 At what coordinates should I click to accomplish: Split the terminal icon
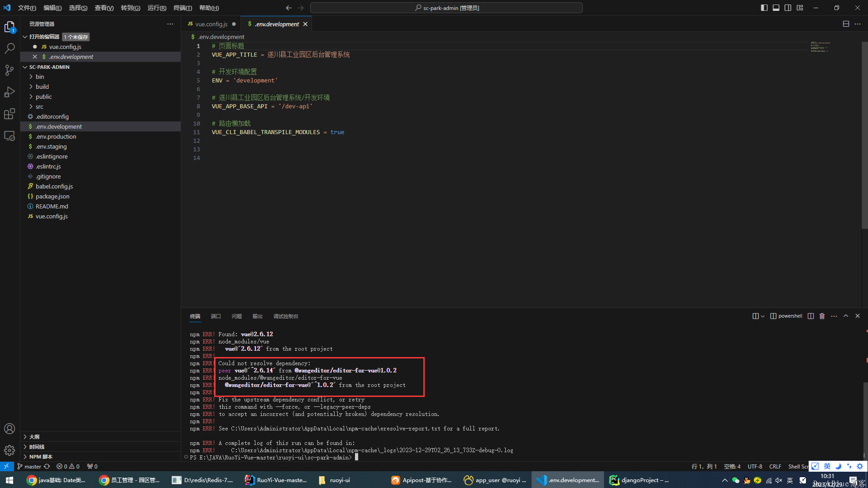[811, 316]
